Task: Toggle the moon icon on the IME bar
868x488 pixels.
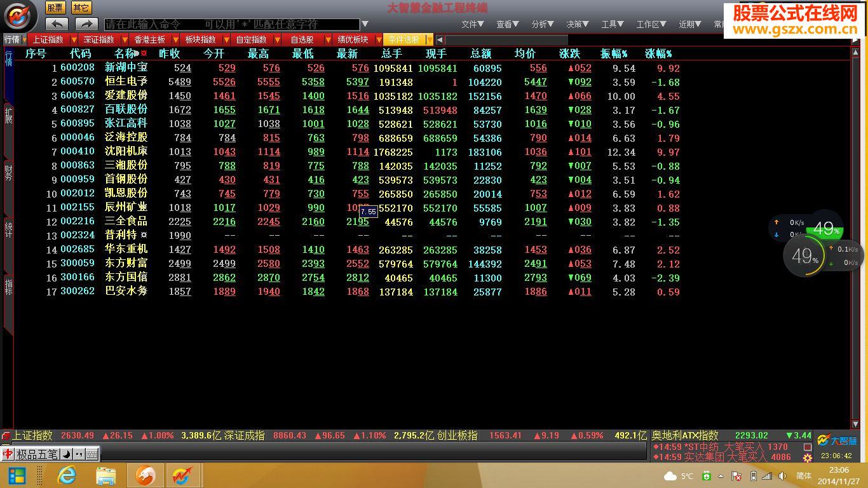Action: (66, 454)
